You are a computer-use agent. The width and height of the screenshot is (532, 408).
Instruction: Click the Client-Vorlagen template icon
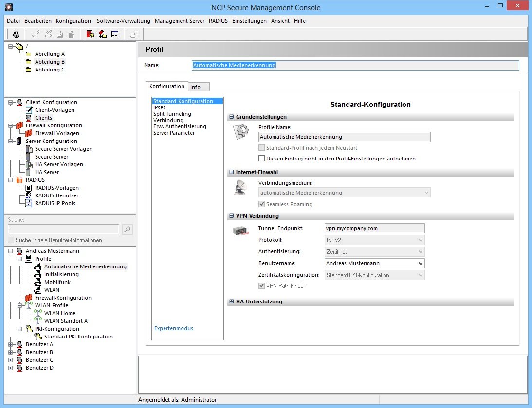click(29, 110)
